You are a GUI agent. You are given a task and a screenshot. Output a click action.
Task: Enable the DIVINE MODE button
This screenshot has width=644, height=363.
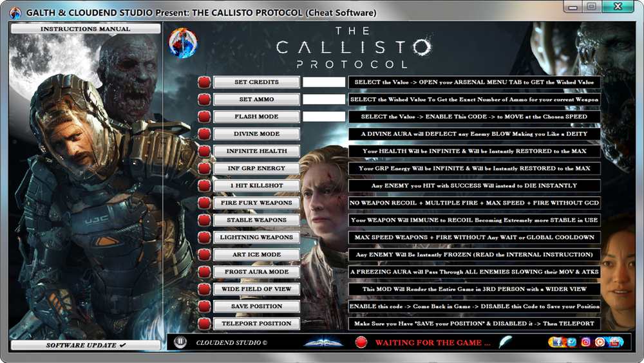[x=257, y=134]
